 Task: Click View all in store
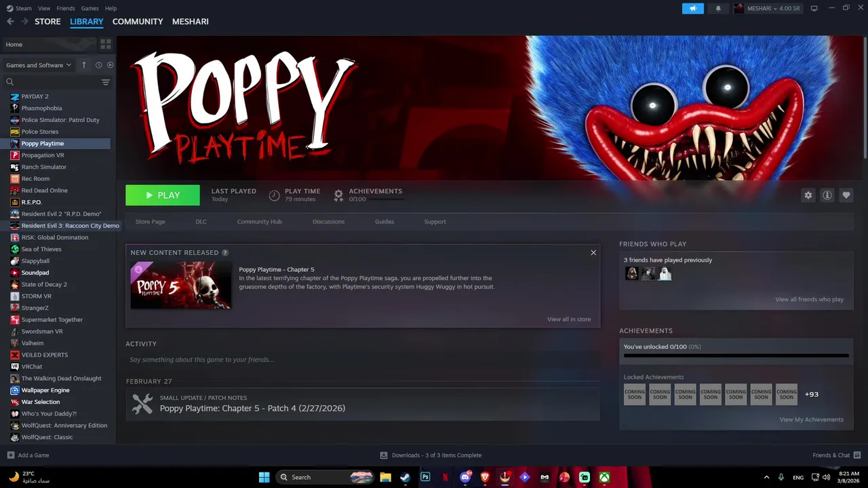569,319
